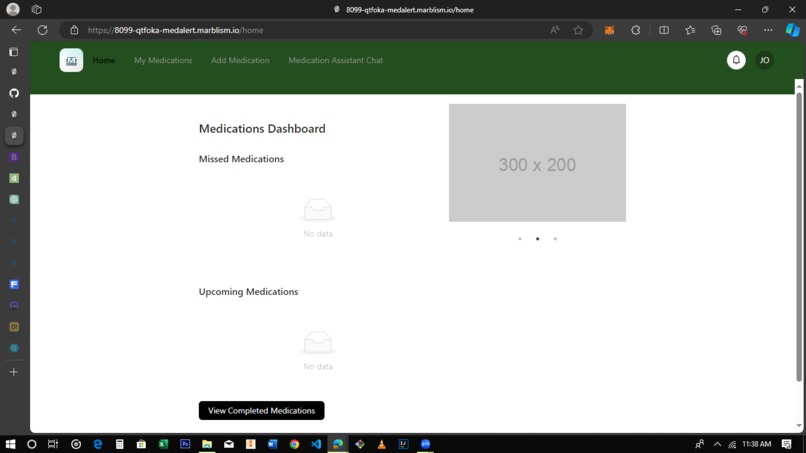The width and height of the screenshot is (806, 453).
Task: Switch to the green d vertical tab
Action: [14, 178]
